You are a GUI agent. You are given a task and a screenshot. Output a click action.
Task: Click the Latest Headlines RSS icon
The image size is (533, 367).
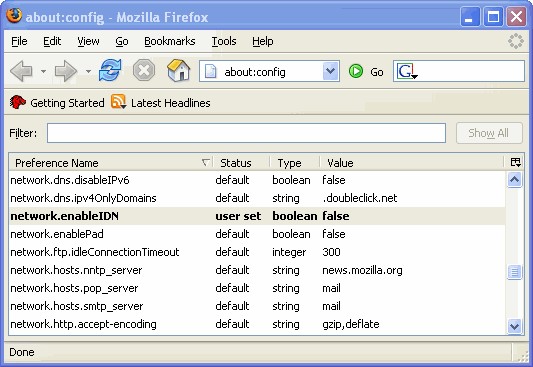(x=118, y=102)
